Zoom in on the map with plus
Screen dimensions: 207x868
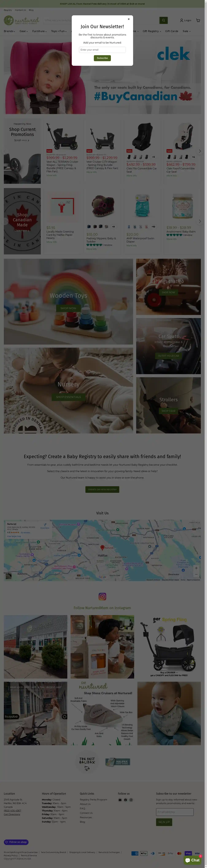point(196,568)
